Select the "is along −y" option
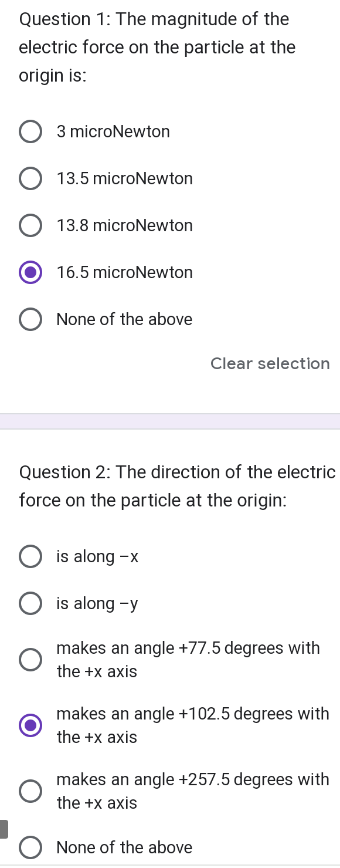The height and width of the screenshot is (868, 340). click(30, 603)
